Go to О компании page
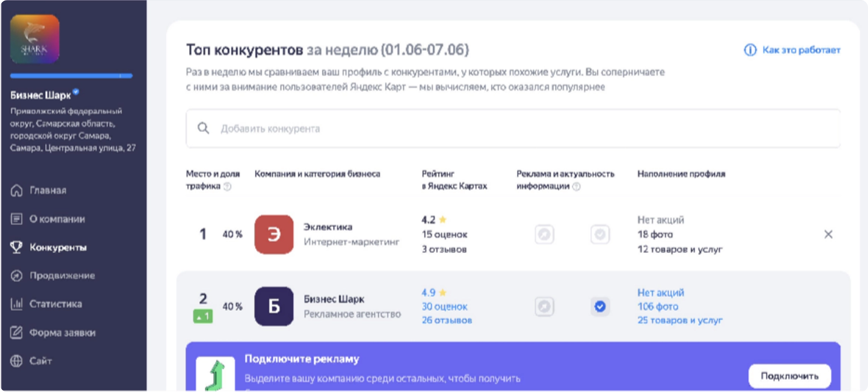The height and width of the screenshot is (392, 868). (x=57, y=219)
